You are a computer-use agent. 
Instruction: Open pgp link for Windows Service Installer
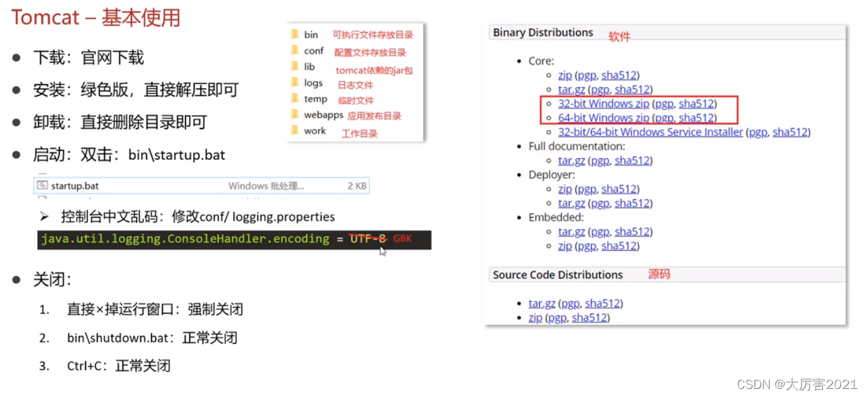click(758, 132)
